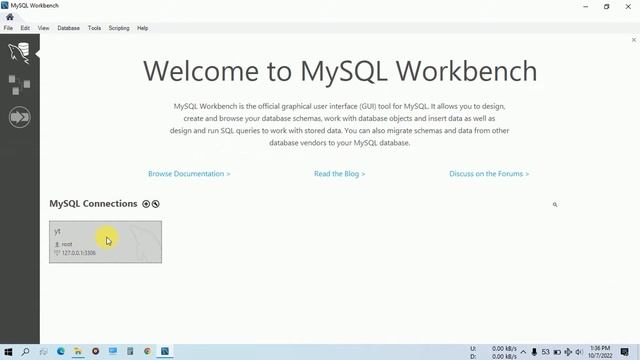The height and width of the screenshot is (360, 640).
Task: Open the Models view in sidebar
Action: [19, 85]
